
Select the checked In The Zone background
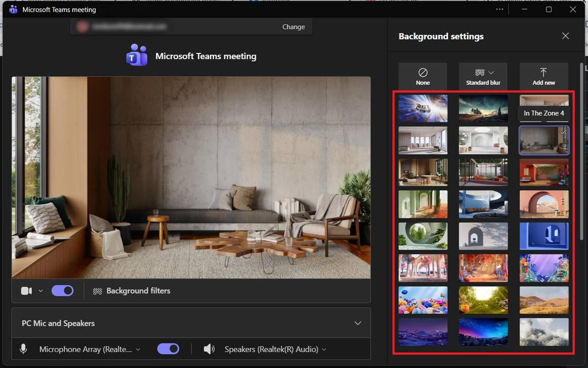point(544,140)
